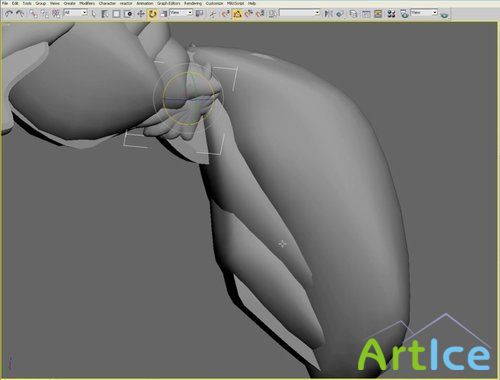
Task: Open the File menu
Action: (x=5, y=3)
